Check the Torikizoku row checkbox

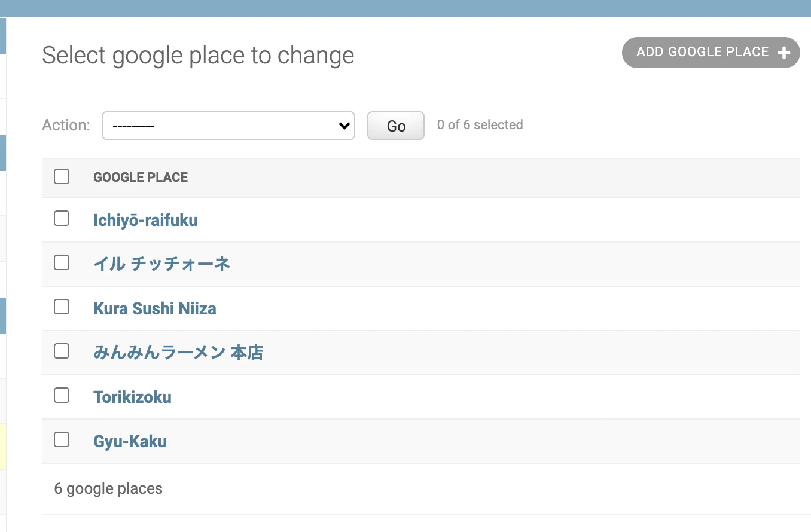[62, 395]
